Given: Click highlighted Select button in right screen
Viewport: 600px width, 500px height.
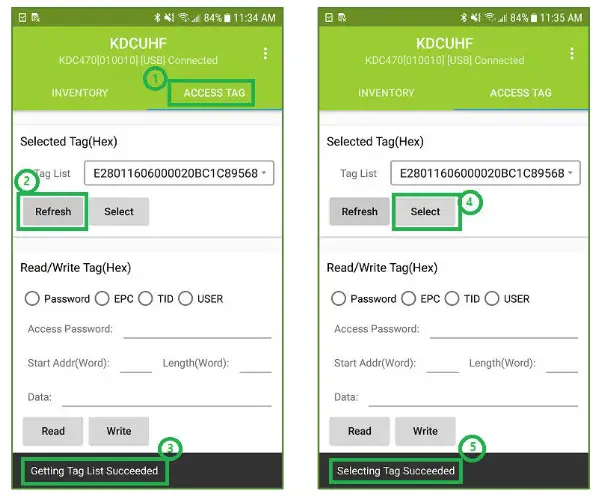Looking at the screenshot, I should (425, 211).
